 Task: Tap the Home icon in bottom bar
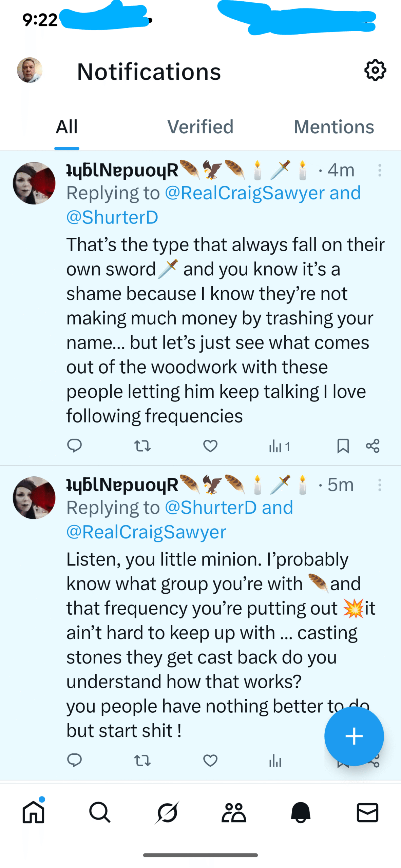[x=33, y=812]
